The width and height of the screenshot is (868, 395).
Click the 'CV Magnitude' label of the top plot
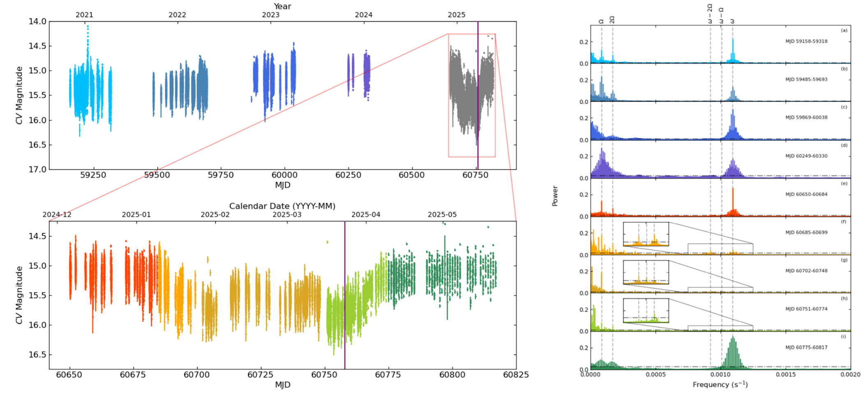pos(19,95)
